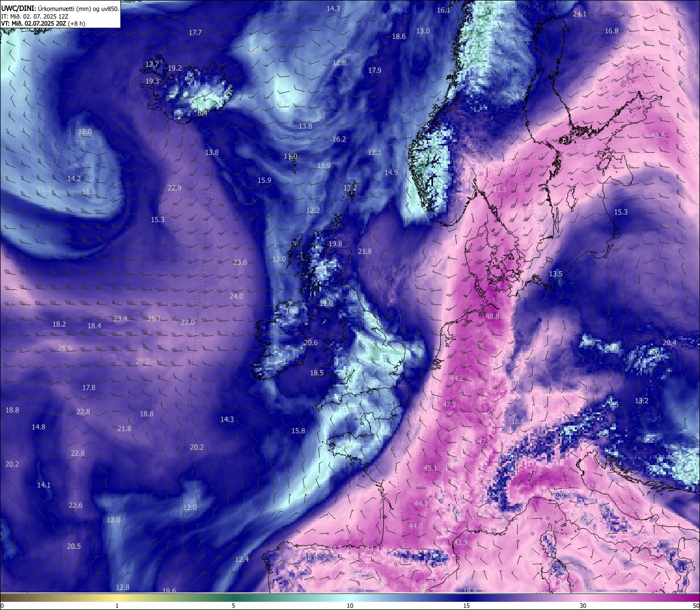Click the color scale label 5
The height and width of the screenshot is (610, 700).
click(234, 606)
